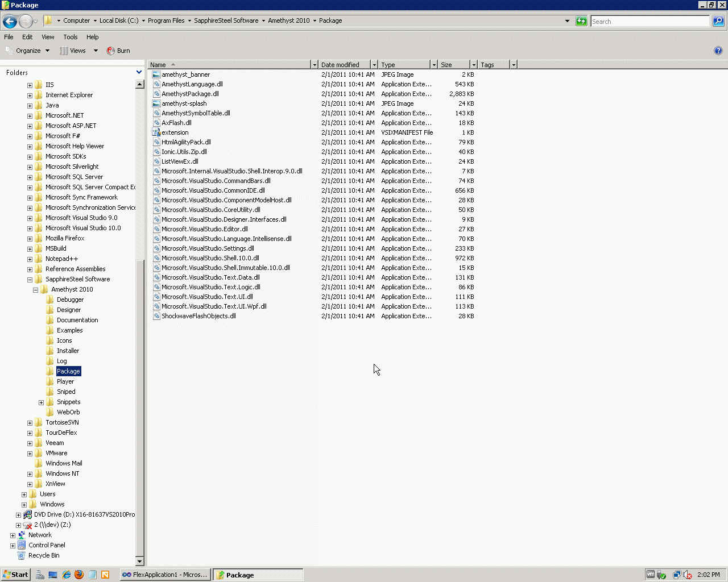
Task: Open the Name column dropdown arrow
Action: 315,65
